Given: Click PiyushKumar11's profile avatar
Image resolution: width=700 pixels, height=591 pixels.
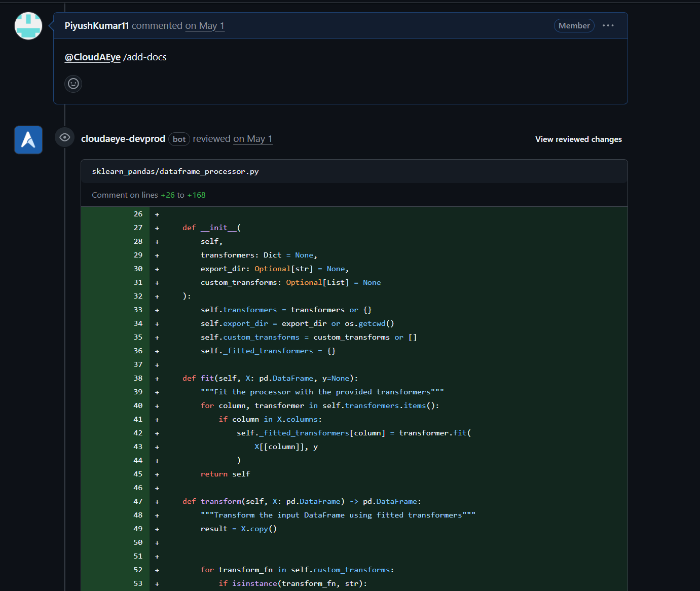Looking at the screenshot, I should [x=28, y=25].
